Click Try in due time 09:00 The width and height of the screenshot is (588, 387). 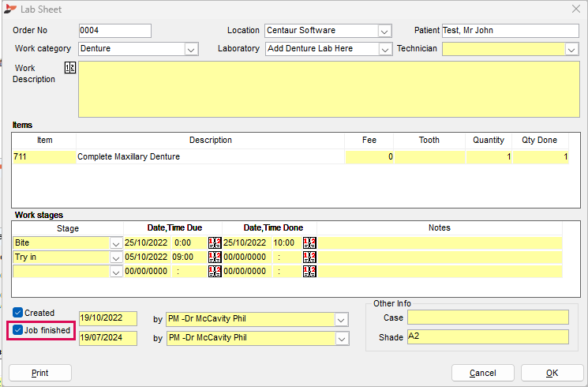[189, 257]
